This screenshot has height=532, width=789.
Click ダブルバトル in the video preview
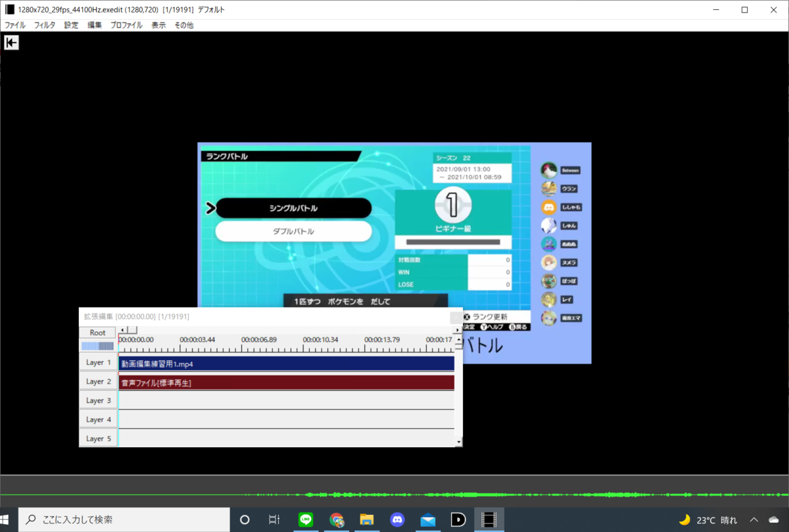294,231
